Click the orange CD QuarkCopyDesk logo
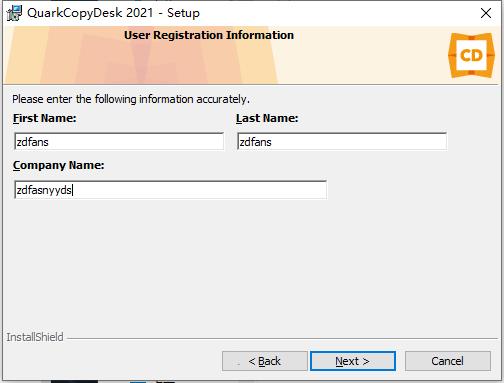The height and width of the screenshot is (383, 504). pyautogui.click(x=471, y=55)
